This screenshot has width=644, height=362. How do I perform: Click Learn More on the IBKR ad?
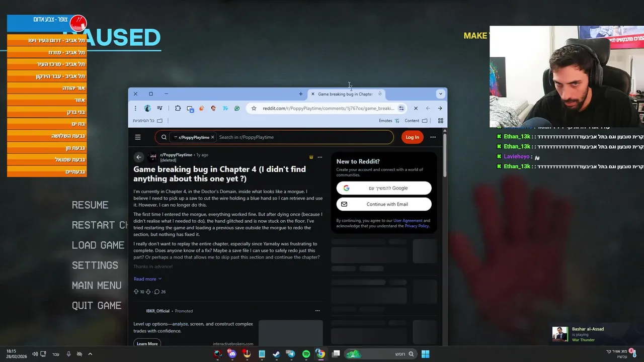[147, 343]
